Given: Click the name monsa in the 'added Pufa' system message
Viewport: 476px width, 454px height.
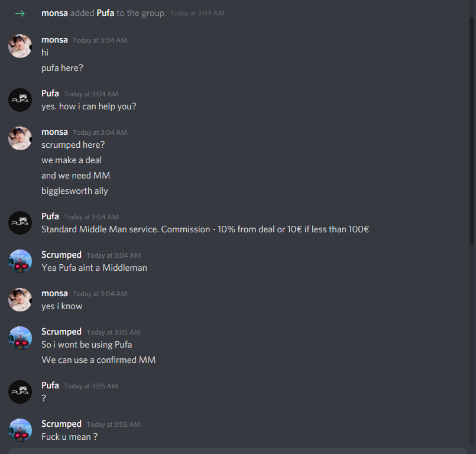Looking at the screenshot, I should point(54,13).
